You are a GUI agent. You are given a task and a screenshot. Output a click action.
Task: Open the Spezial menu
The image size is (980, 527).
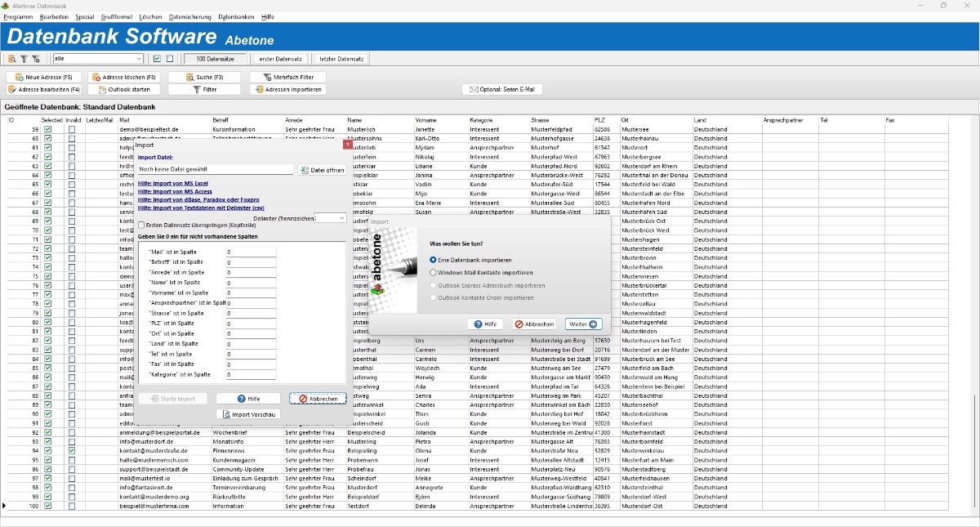click(x=84, y=17)
